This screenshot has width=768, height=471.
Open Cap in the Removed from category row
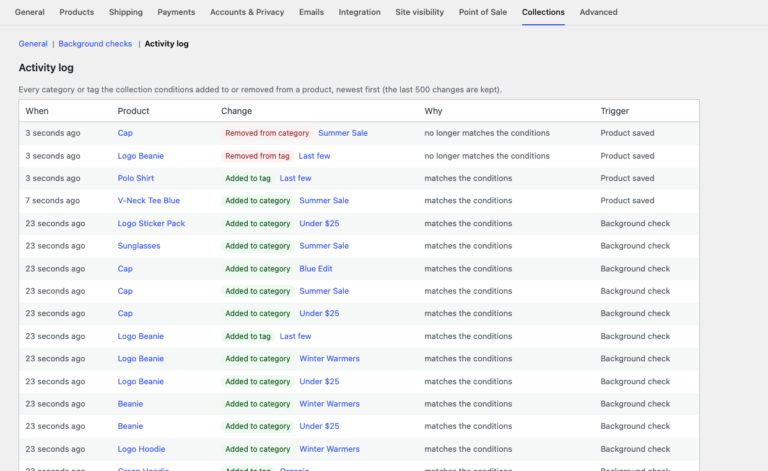point(125,133)
